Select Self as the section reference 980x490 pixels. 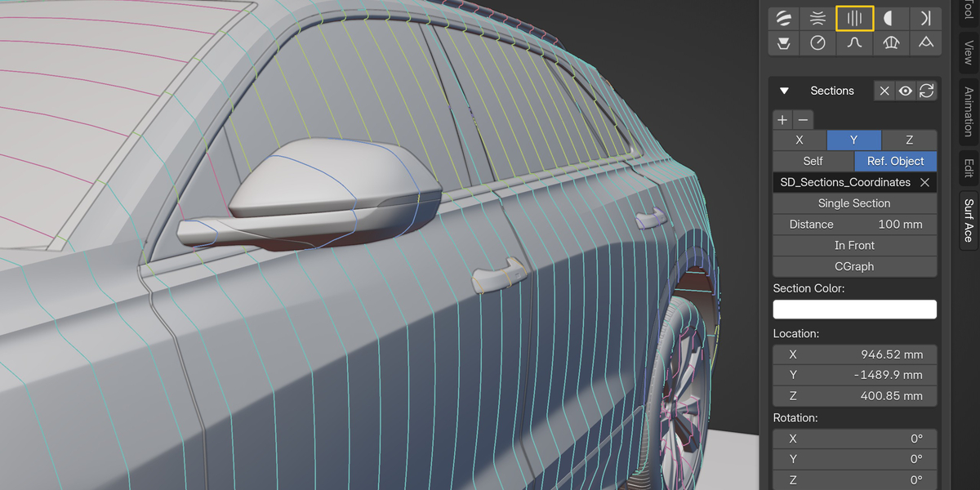[813, 162]
